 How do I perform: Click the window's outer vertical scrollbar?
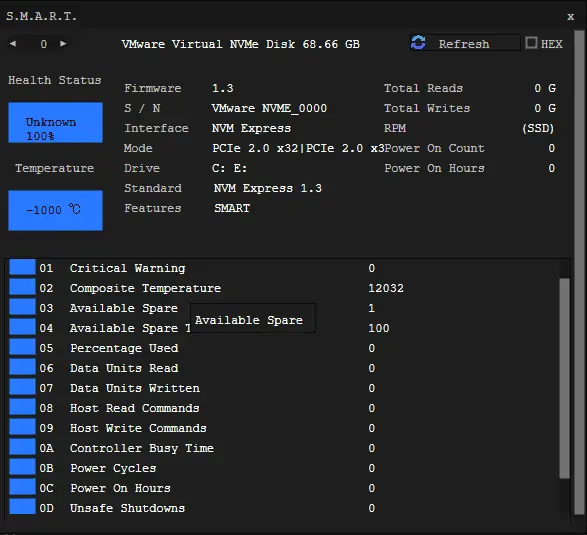(580, 273)
